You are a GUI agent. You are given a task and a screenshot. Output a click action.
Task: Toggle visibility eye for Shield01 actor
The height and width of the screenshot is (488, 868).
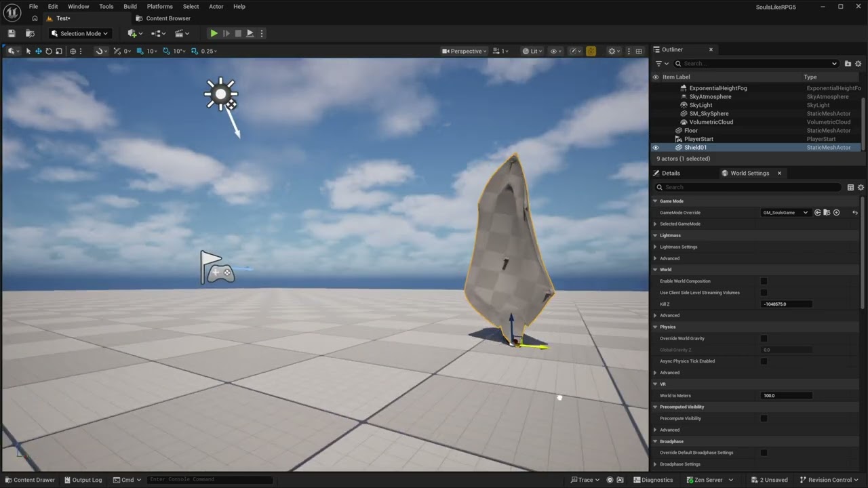[656, 147]
